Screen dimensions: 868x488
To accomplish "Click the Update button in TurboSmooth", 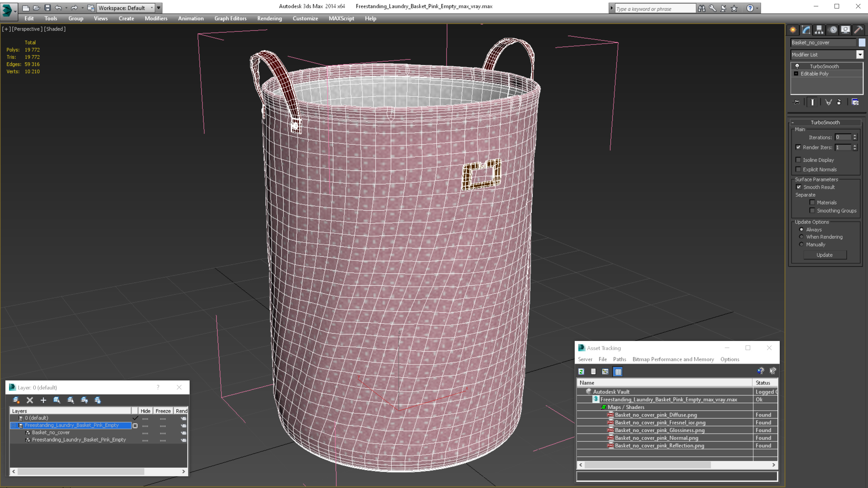I will pyautogui.click(x=825, y=255).
